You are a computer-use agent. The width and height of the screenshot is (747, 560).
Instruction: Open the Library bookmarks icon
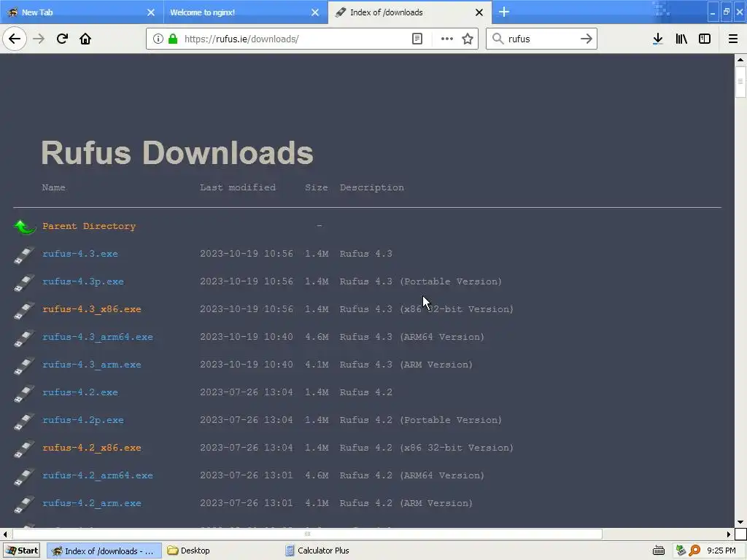[x=681, y=39]
